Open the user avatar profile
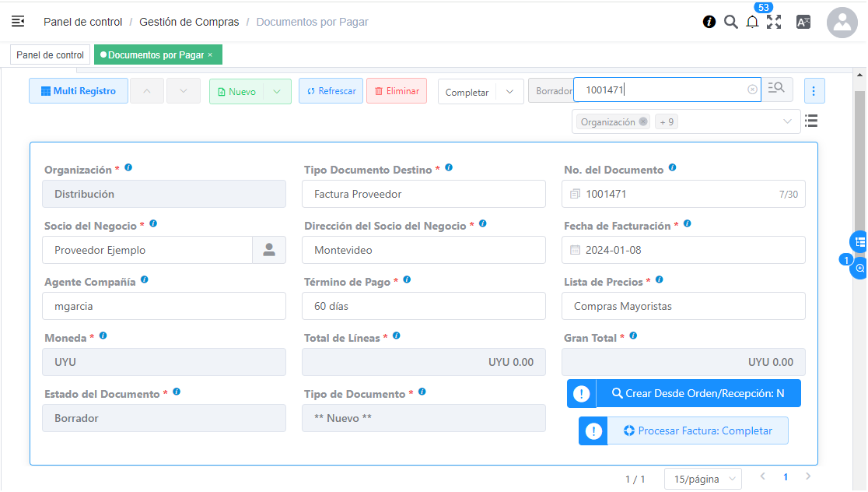This screenshot has width=868, height=492. 842,23
